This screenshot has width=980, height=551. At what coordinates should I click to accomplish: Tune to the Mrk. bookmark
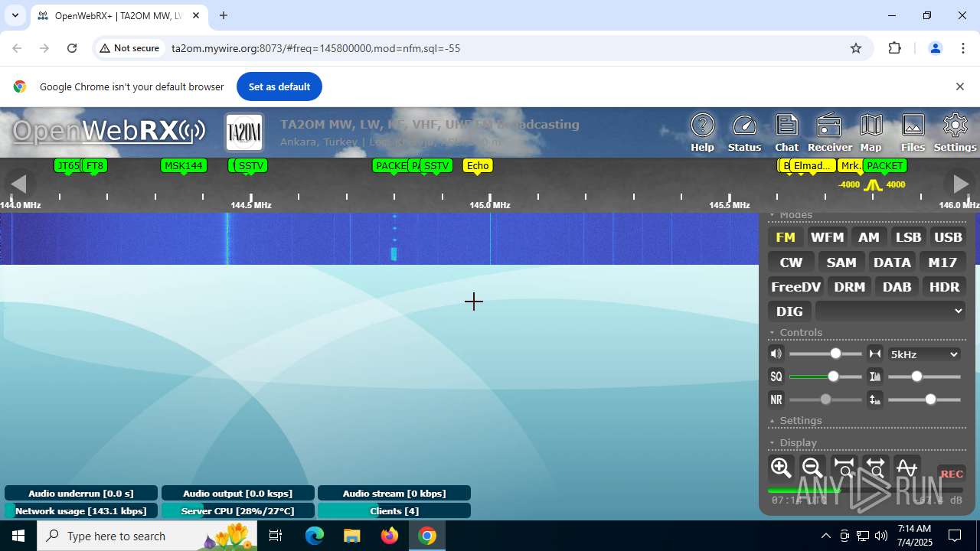click(x=850, y=165)
